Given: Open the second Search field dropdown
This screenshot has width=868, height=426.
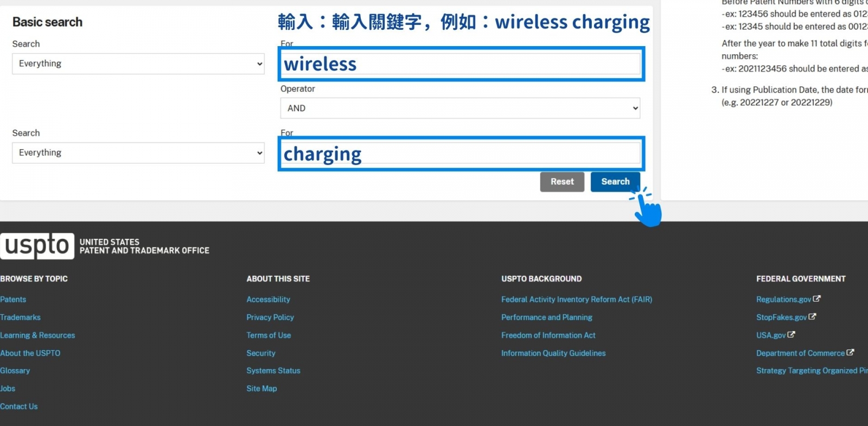Looking at the screenshot, I should [138, 153].
